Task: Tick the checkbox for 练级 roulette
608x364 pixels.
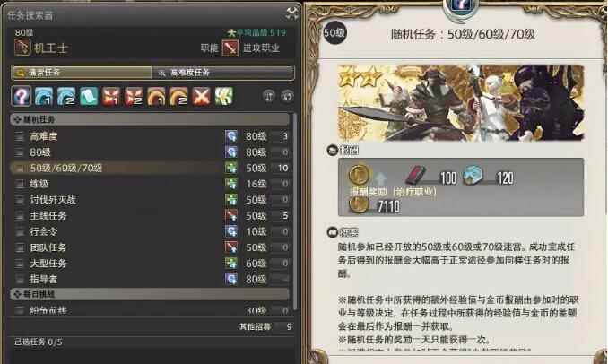Action: 20,184
